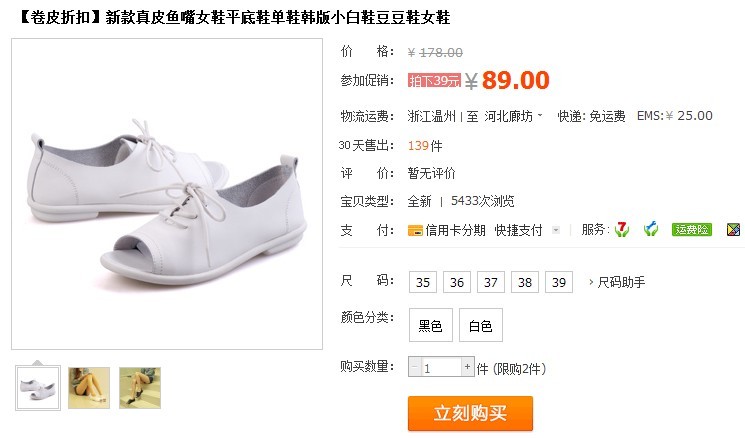Click the green-blue guarantee service icon
Viewport: 745px width, 438px height.
click(x=650, y=230)
